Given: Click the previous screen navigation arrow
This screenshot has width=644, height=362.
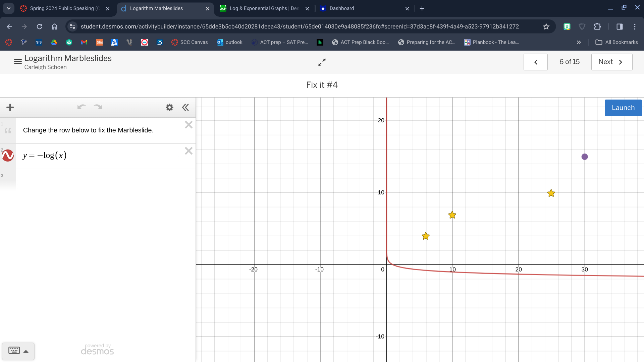Looking at the screenshot, I should [x=536, y=62].
